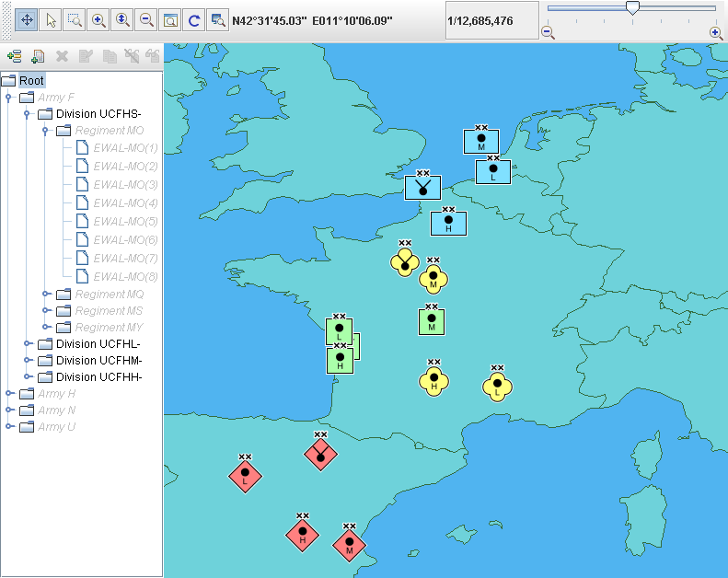Image resolution: width=728 pixels, height=578 pixels.
Task: Click the Zoom Out magnifier tool
Action: [x=146, y=19]
